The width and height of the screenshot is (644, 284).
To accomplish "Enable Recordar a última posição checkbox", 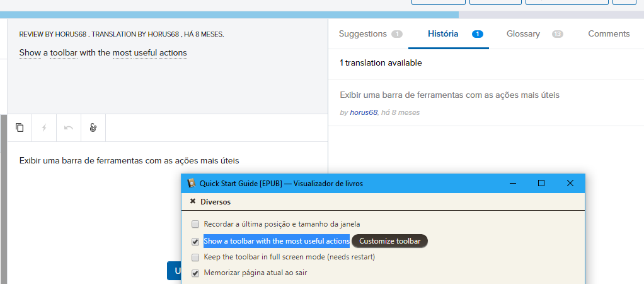I will coord(195,224).
